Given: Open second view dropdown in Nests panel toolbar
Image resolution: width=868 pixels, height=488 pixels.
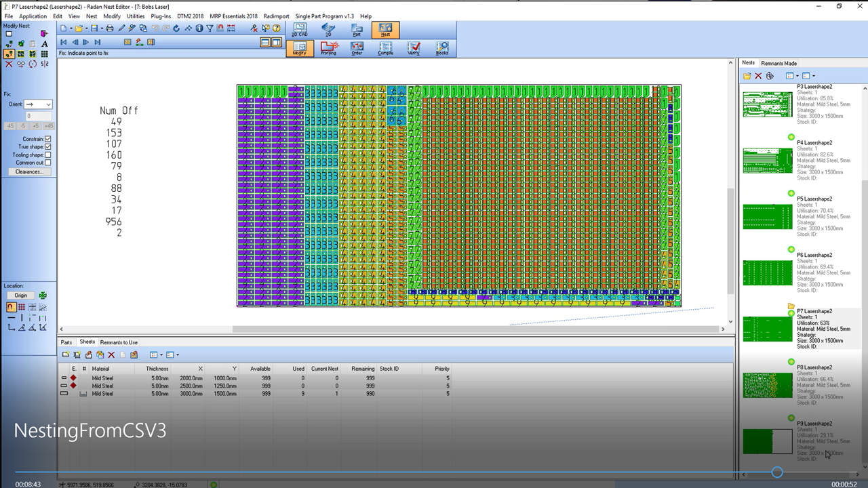Looking at the screenshot, I should [x=814, y=76].
